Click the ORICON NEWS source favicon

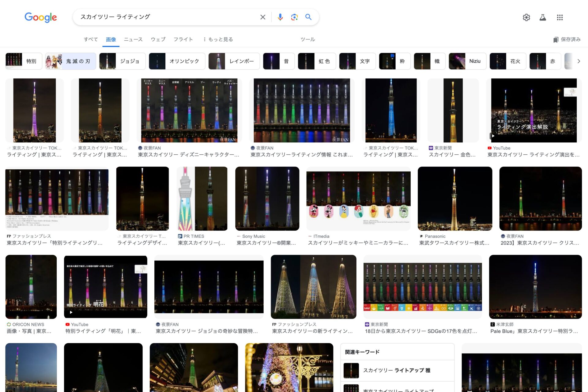pyautogui.click(x=9, y=324)
